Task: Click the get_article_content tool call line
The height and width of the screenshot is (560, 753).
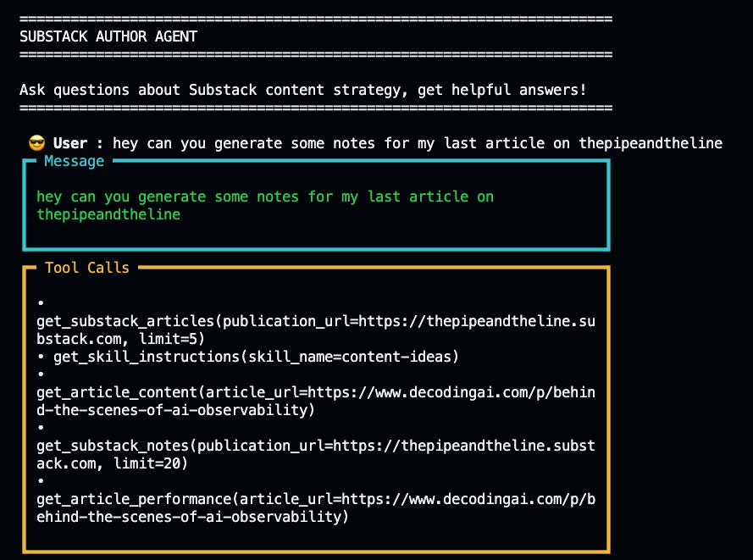Action: pos(316,401)
